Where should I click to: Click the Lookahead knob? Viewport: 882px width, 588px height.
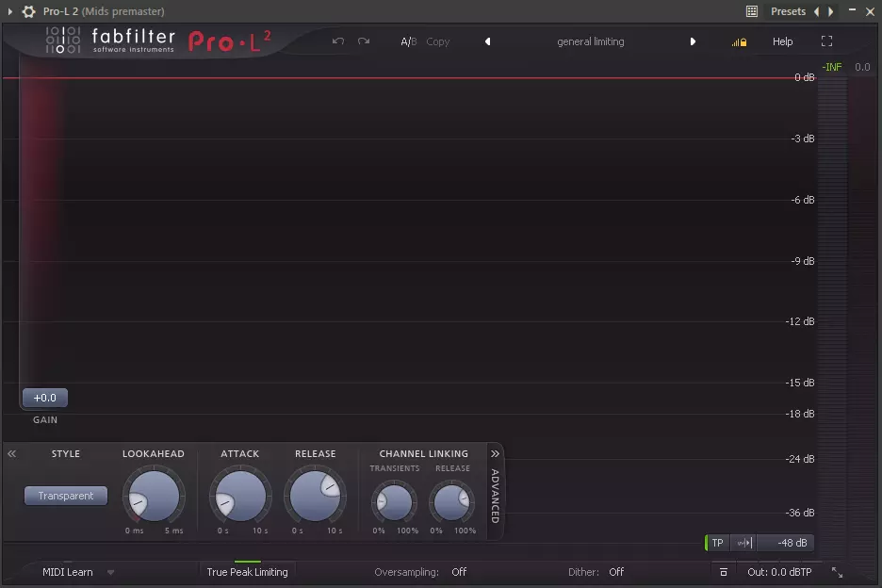click(x=154, y=497)
